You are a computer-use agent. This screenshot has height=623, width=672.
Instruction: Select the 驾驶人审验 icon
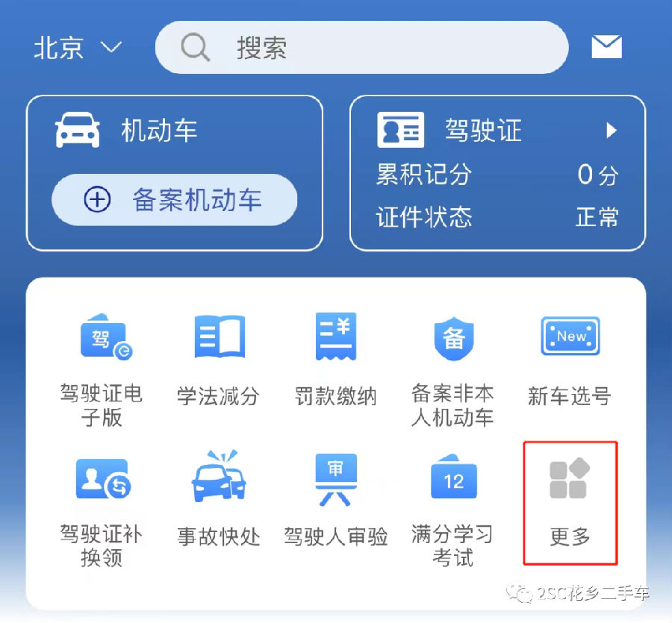tap(335, 479)
